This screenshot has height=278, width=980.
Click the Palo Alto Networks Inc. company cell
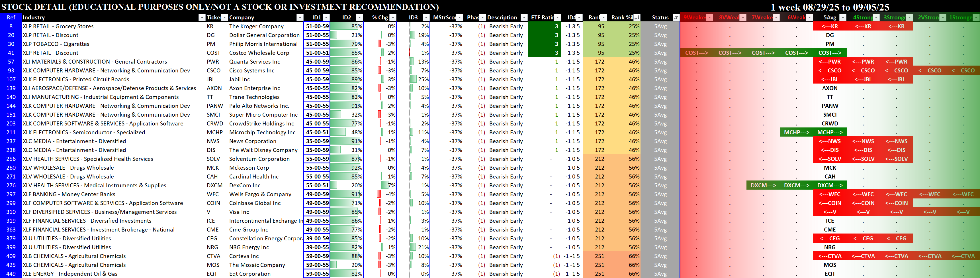pyautogui.click(x=259, y=106)
